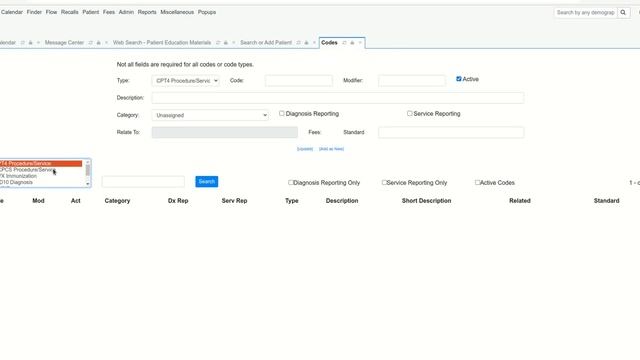Focus the Description input field

point(338,98)
